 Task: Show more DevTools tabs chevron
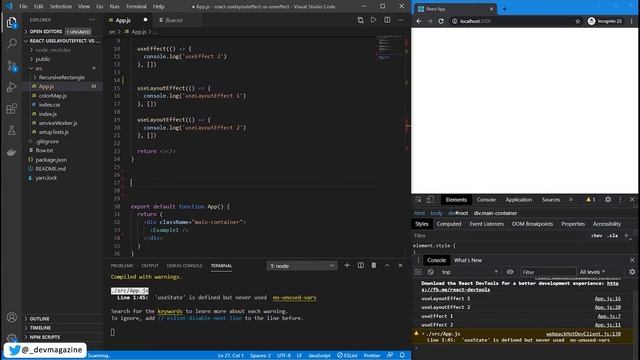[x=571, y=200]
